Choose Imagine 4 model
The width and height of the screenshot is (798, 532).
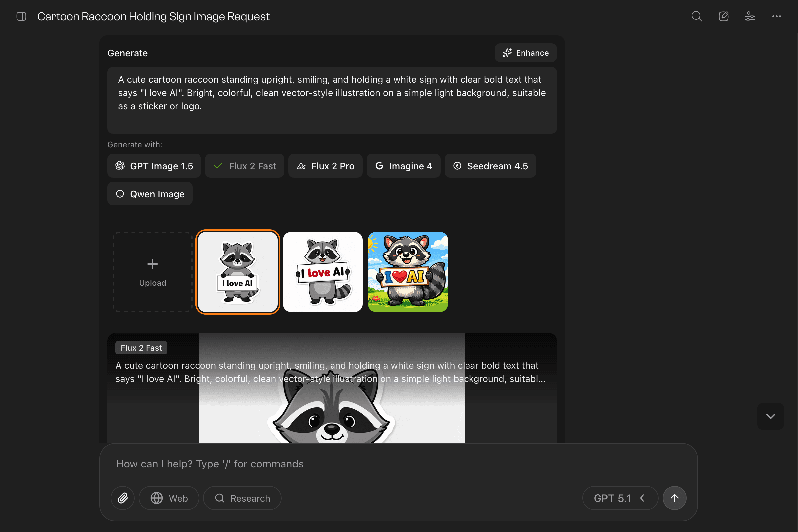point(403,166)
